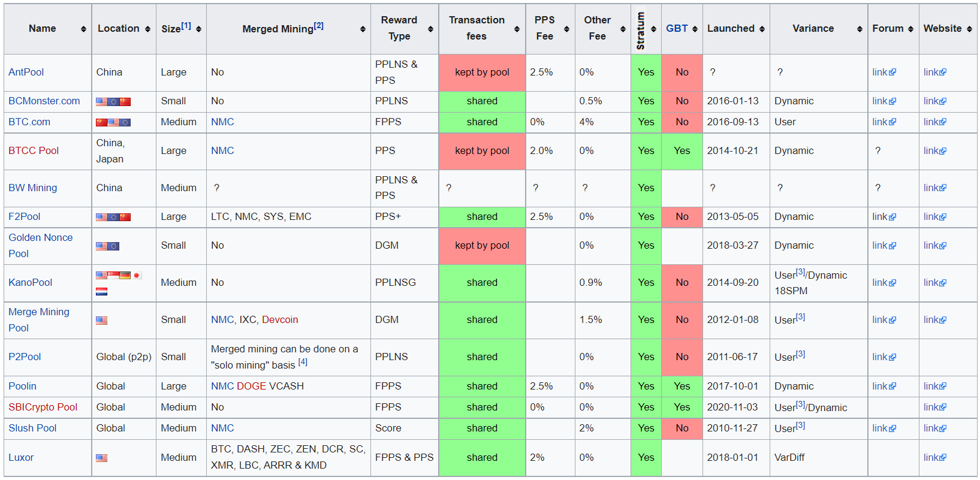Open the NMC link in BTCC Pool row
980x480 pixels.
click(x=222, y=150)
